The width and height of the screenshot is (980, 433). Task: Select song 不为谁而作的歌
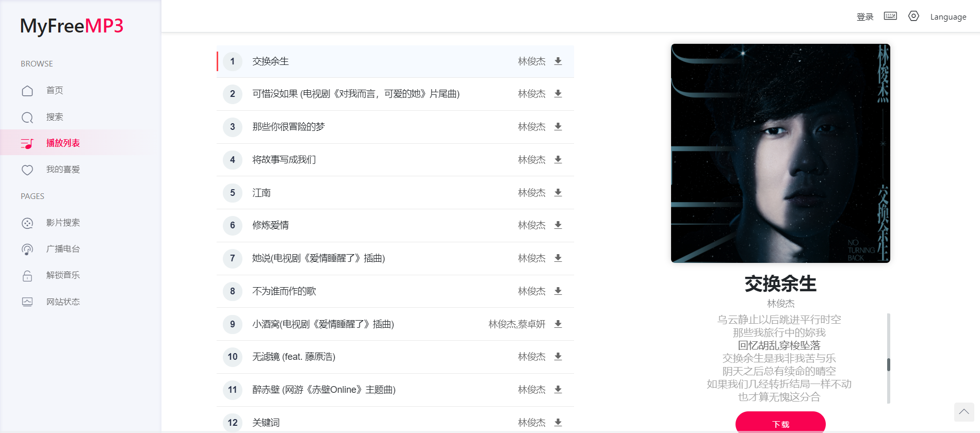coord(284,291)
